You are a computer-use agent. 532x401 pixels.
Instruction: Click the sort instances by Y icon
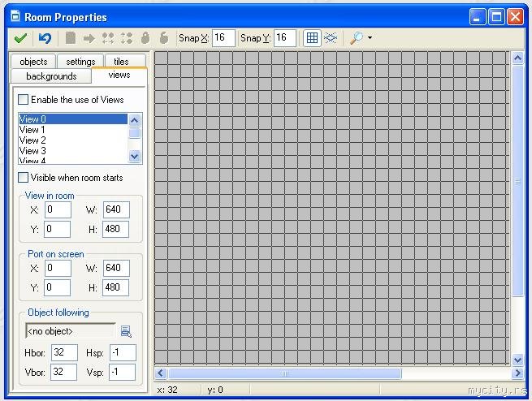[x=127, y=38]
